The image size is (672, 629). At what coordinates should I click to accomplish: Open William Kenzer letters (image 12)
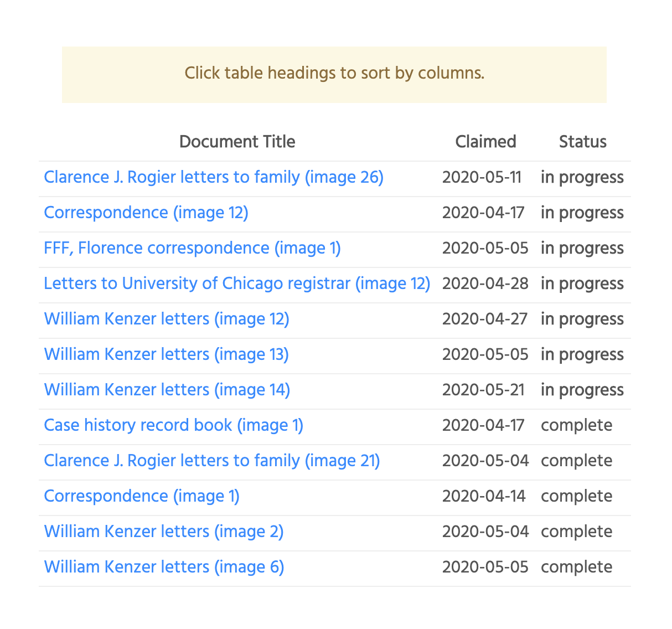[166, 319]
